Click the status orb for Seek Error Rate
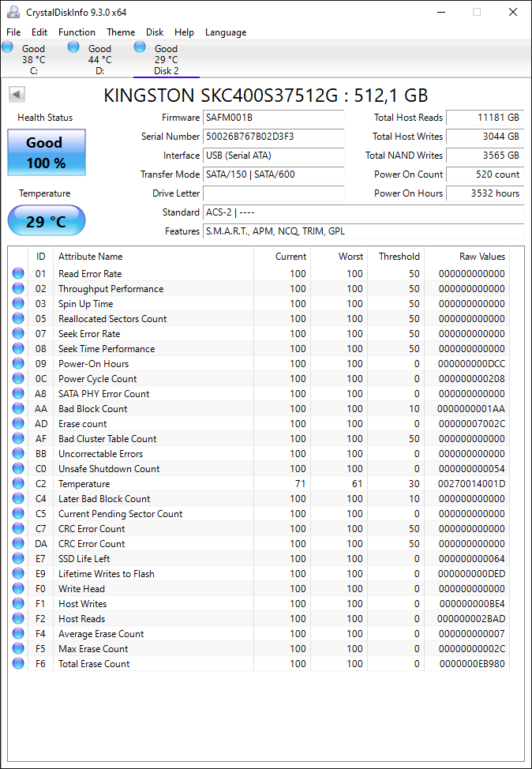This screenshot has width=532, height=769. [x=18, y=333]
